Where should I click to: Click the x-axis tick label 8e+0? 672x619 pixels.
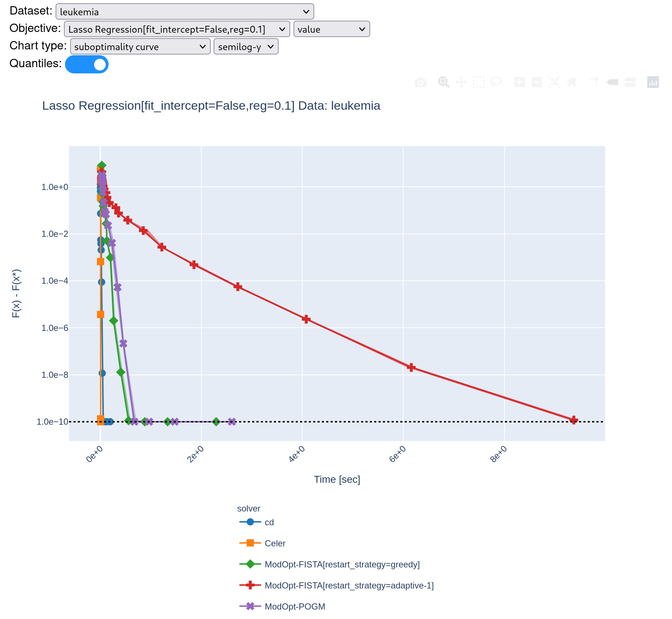click(498, 454)
